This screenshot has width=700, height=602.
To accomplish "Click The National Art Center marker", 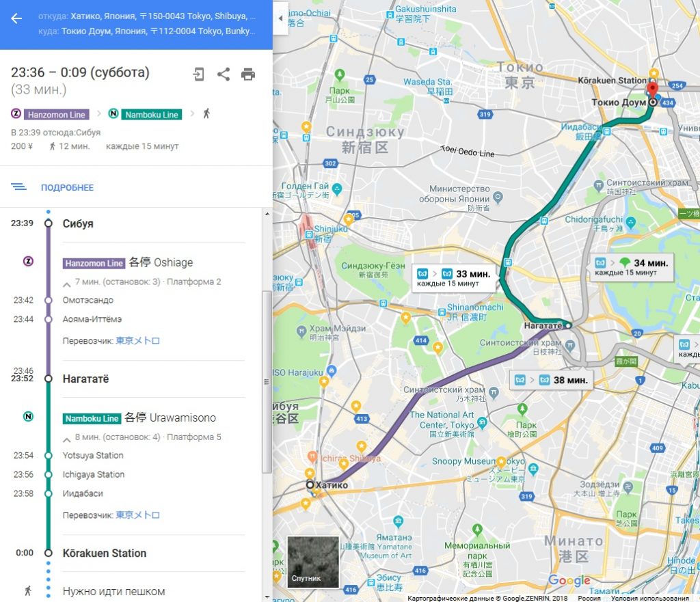I will pos(482,422).
